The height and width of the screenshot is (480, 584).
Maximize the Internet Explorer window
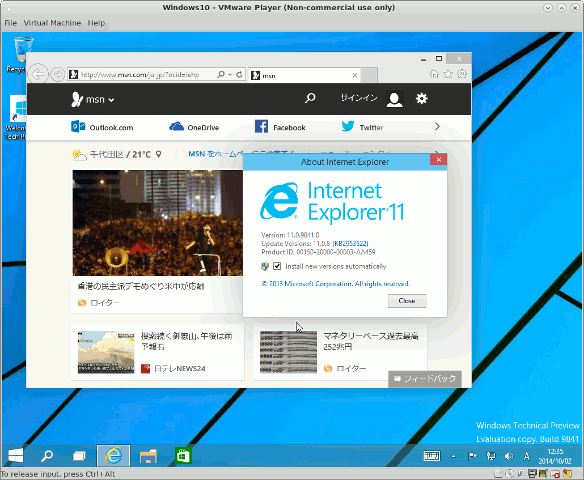click(x=439, y=58)
